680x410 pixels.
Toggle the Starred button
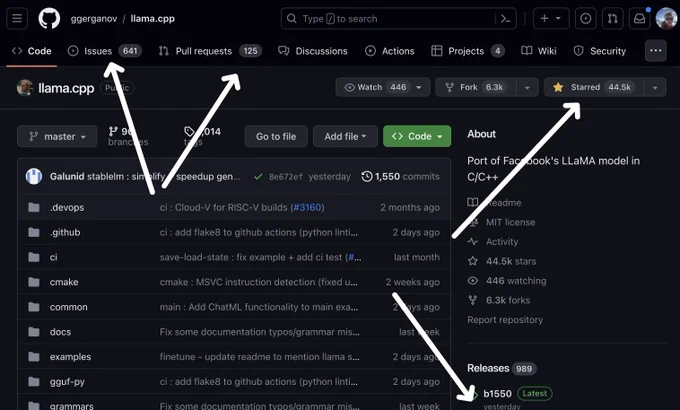[593, 87]
